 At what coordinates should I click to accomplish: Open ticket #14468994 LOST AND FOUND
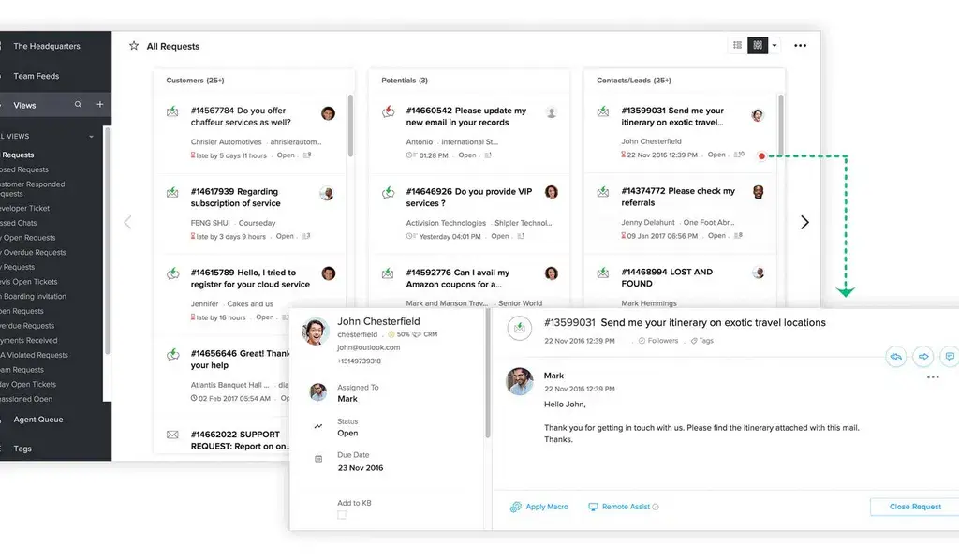(x=667, y=277)
